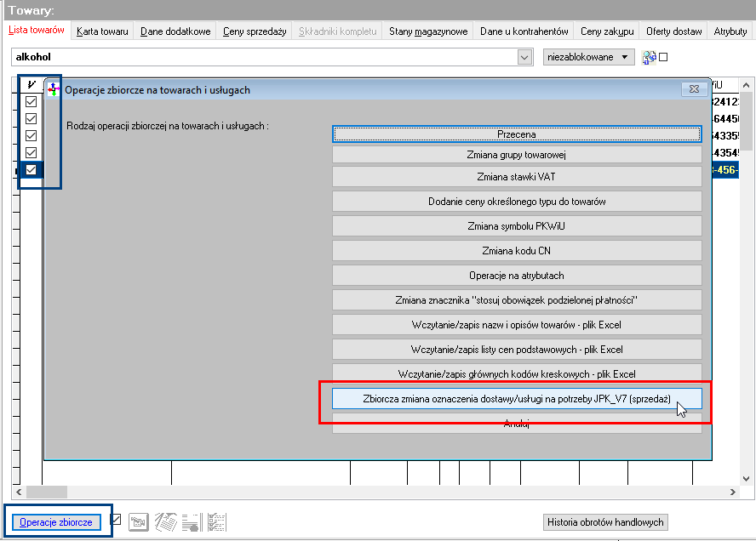Choose Zmiana kodu CN

click(517, 250)
